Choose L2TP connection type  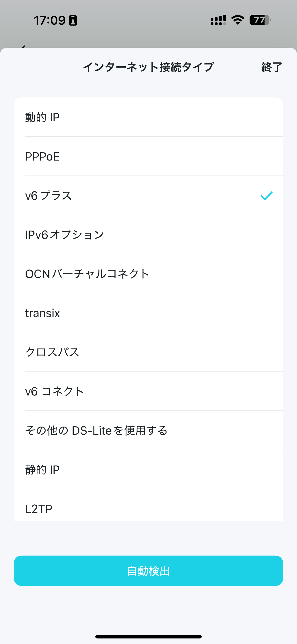coord(148,505)
